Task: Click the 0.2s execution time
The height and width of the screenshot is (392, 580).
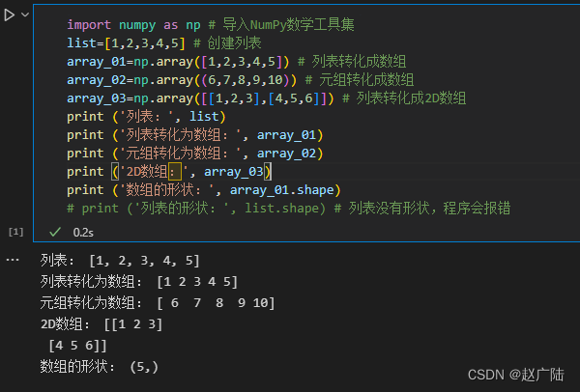Action: click(x=83, y=233)
